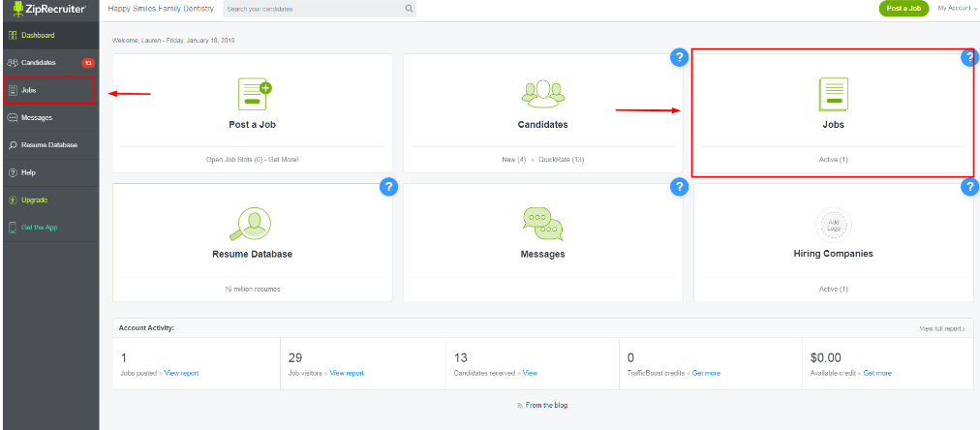
Task: Click Open Job Slots (0) - Get More text
Action: pyautogui.click(x=253, y=160)
